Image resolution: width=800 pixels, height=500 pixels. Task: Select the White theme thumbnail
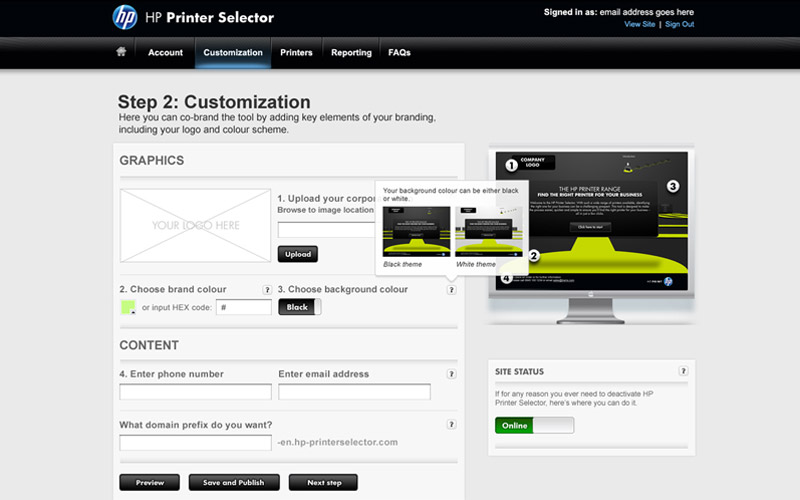(489, 232)
